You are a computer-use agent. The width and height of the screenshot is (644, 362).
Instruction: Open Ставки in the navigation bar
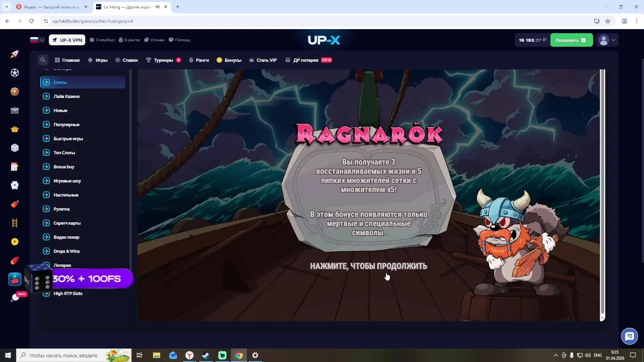(126, 60)
